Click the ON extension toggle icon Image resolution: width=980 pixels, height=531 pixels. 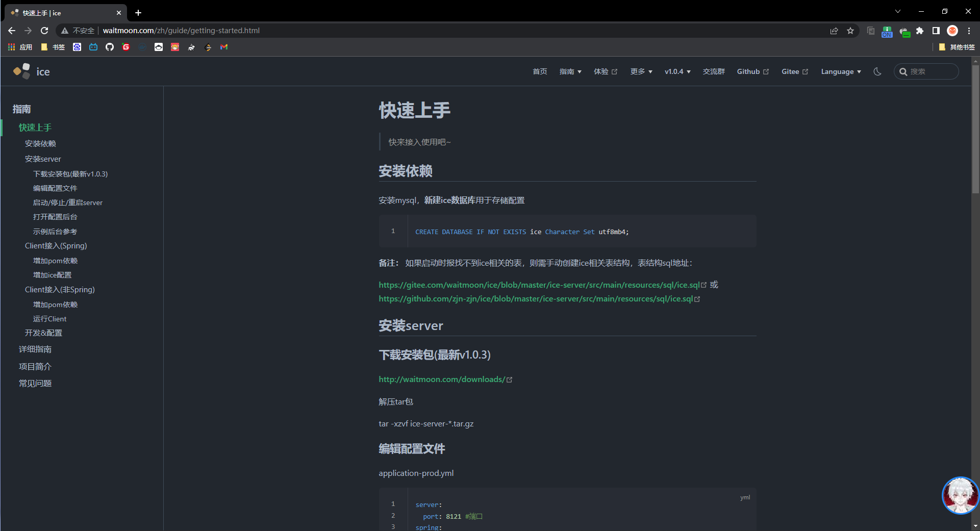[x=887, y=32]
